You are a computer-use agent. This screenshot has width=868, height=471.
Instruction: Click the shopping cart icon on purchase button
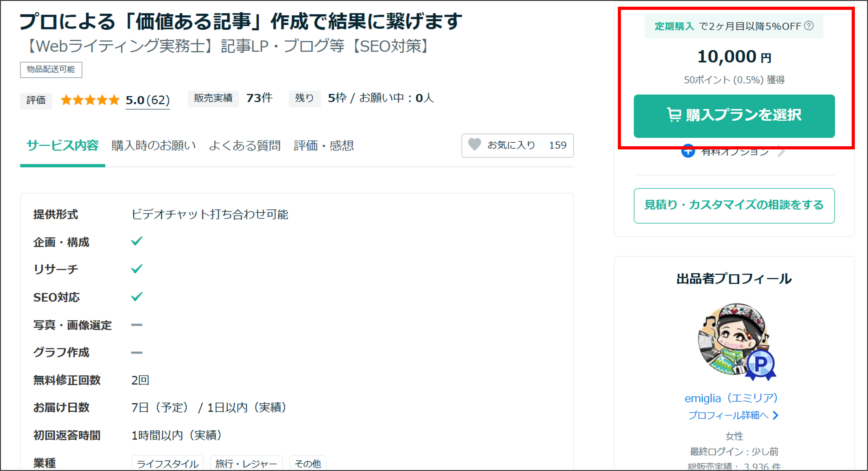674,115
